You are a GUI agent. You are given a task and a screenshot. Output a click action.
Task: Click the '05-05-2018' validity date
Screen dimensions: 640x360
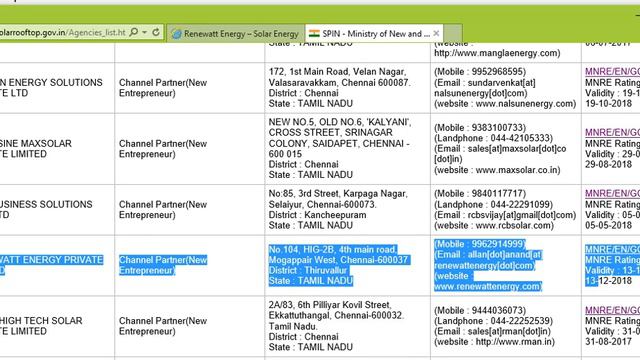click(608, 225)
